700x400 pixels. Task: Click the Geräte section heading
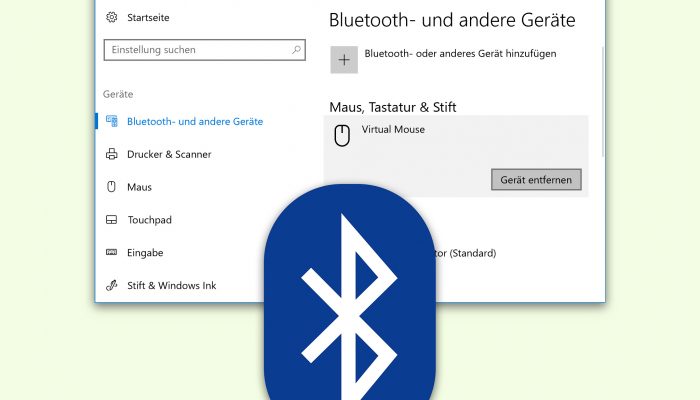[118, 94]
